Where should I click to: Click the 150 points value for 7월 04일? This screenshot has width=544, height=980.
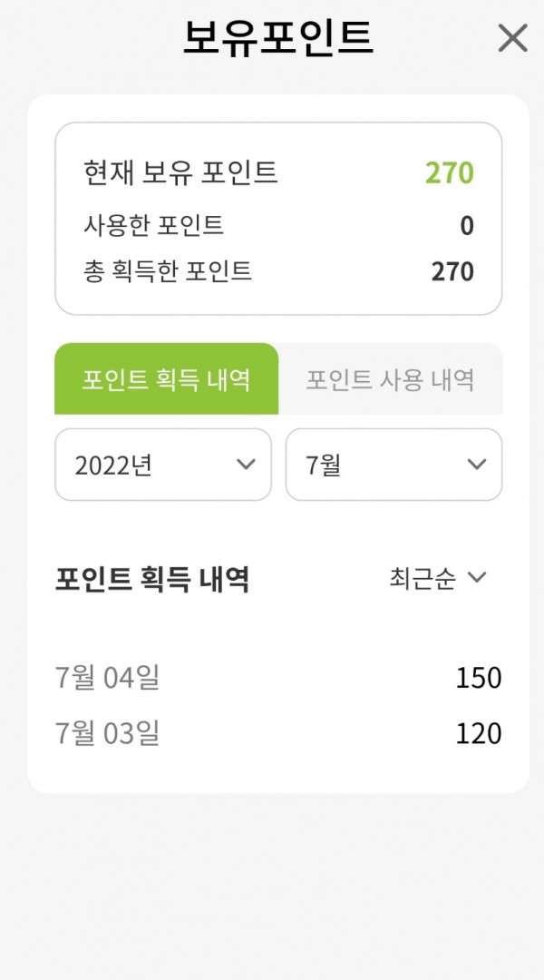[x=479, y=679]
